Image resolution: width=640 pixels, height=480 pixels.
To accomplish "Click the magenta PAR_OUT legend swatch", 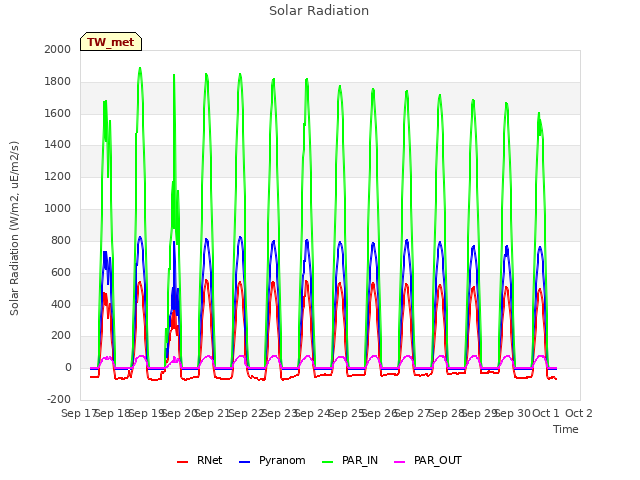I will pos(400,462).
